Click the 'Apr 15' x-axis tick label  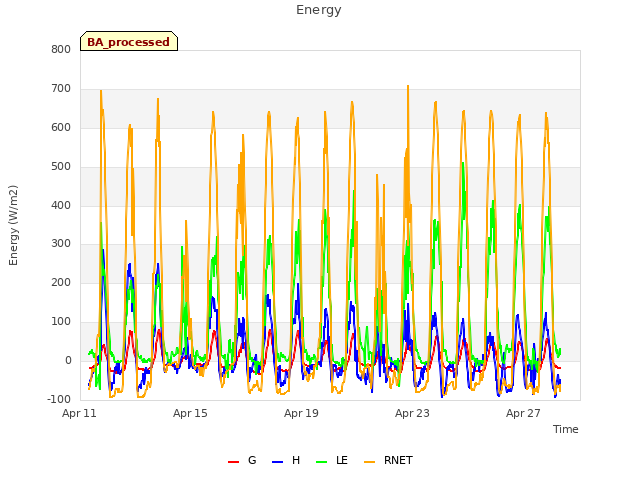point(190,413)
